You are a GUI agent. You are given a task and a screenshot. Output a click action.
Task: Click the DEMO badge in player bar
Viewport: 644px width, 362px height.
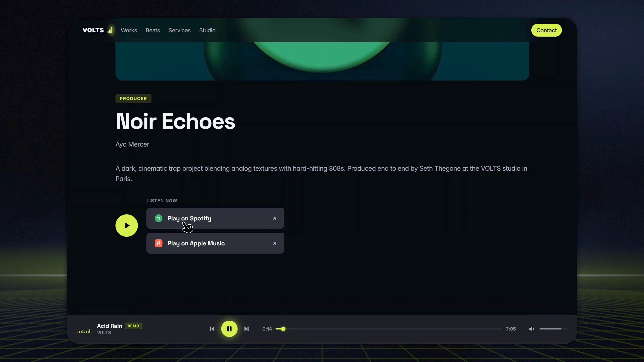pos(133,326)
